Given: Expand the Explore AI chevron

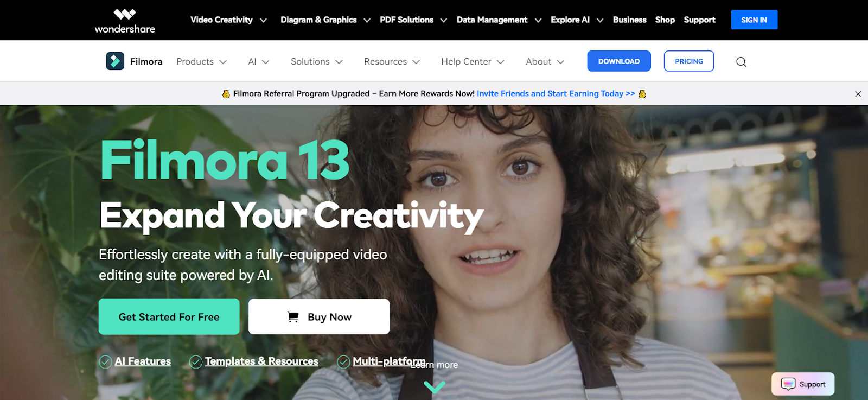Looking at the screenshot, I should (x=600, y=20).
